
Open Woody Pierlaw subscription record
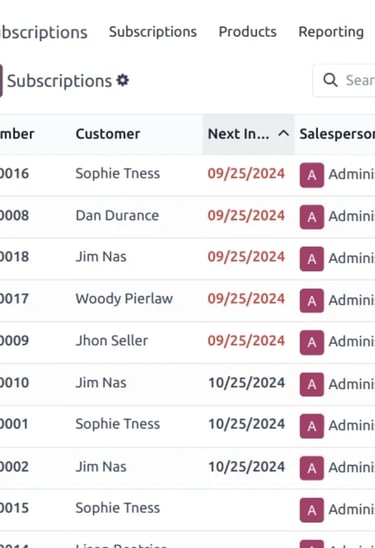tap(124, 299)
